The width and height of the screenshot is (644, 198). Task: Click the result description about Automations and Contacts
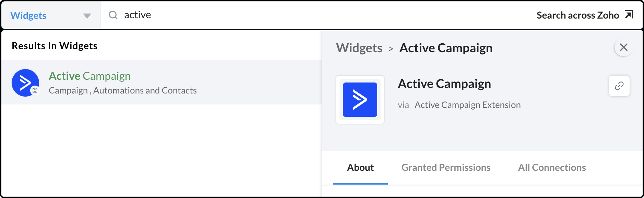(x=122, y=90)
